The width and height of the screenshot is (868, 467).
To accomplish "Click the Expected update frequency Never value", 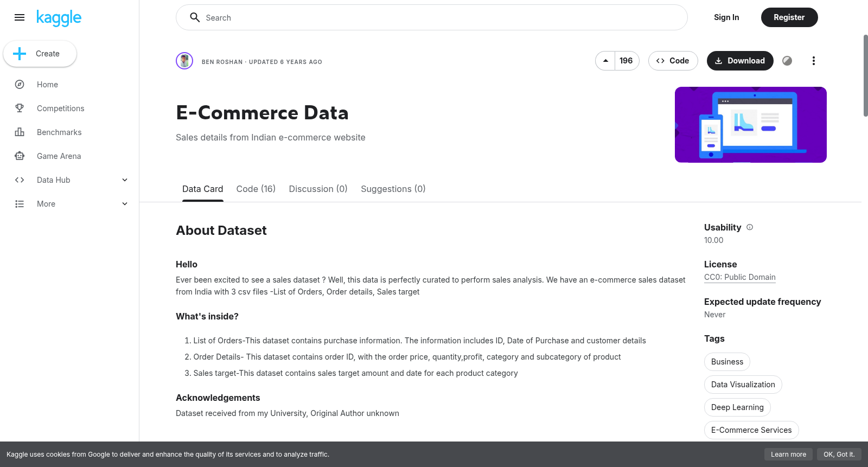I will pos(714,315).
